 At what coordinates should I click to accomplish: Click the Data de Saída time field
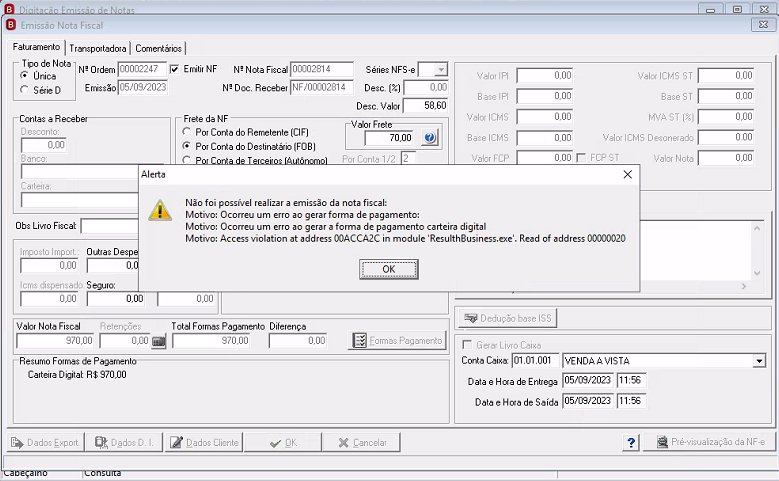(631, 401)
